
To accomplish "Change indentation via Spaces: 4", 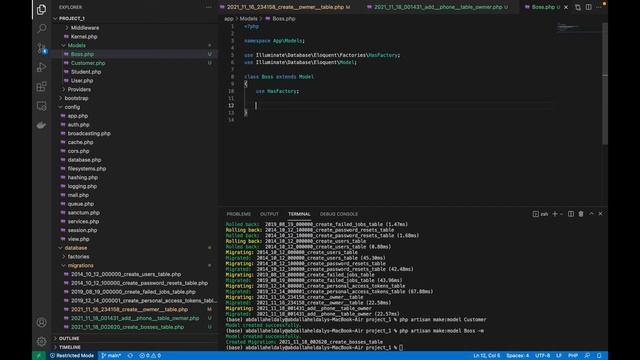I will pos(518,356).
